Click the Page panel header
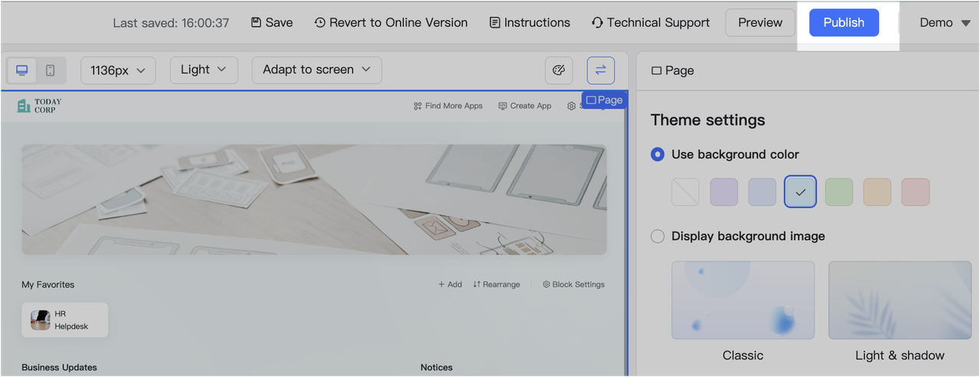The height and width of the screenshot is (377, 980). point(672,70)
